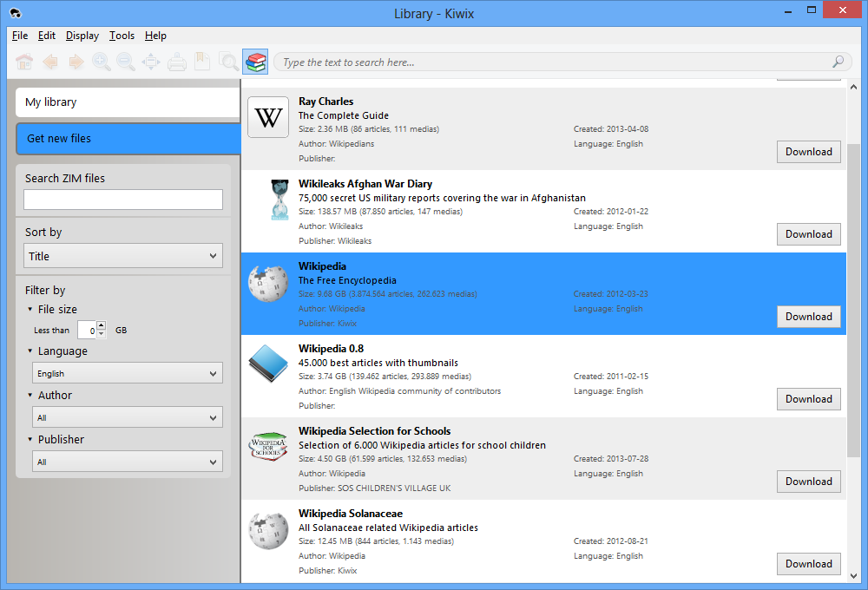Increase file size with spinner up arrow
Viewport: 868px width, 590px height.
coord(102,325)
